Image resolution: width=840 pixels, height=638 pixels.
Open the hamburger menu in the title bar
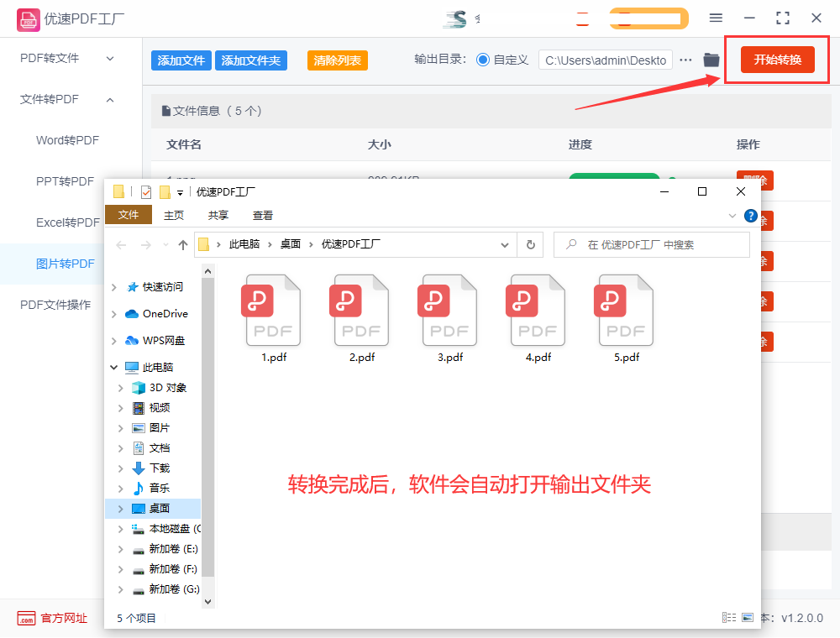tap(716, 18)
